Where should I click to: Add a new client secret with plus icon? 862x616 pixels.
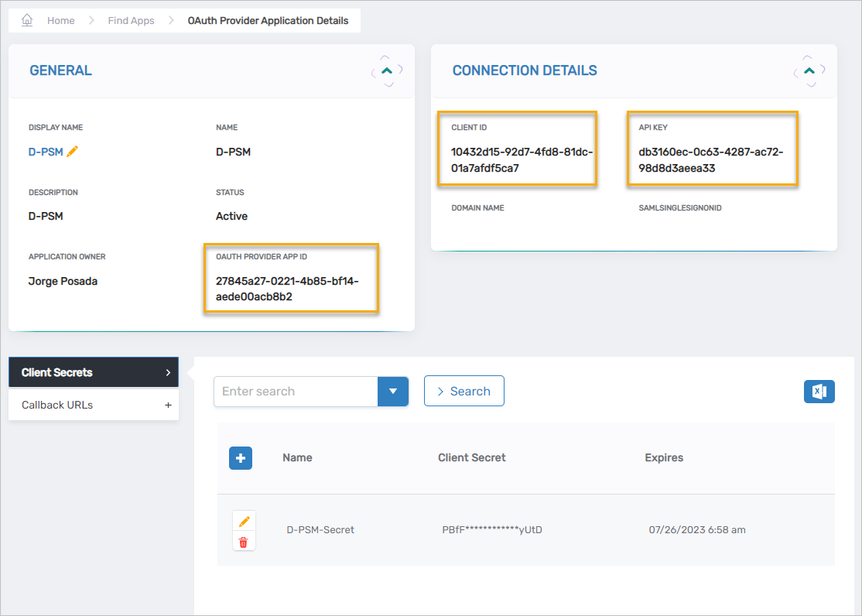coord(241,458)
